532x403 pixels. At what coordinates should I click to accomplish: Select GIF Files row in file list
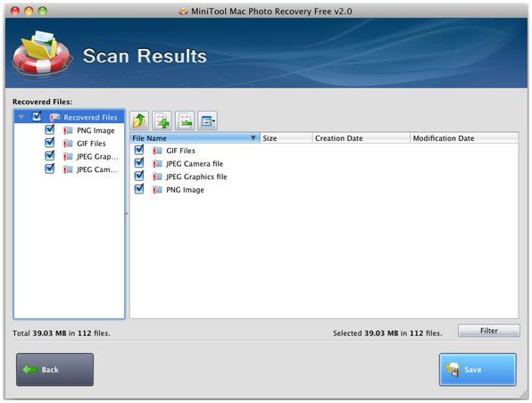coord(324,151)
